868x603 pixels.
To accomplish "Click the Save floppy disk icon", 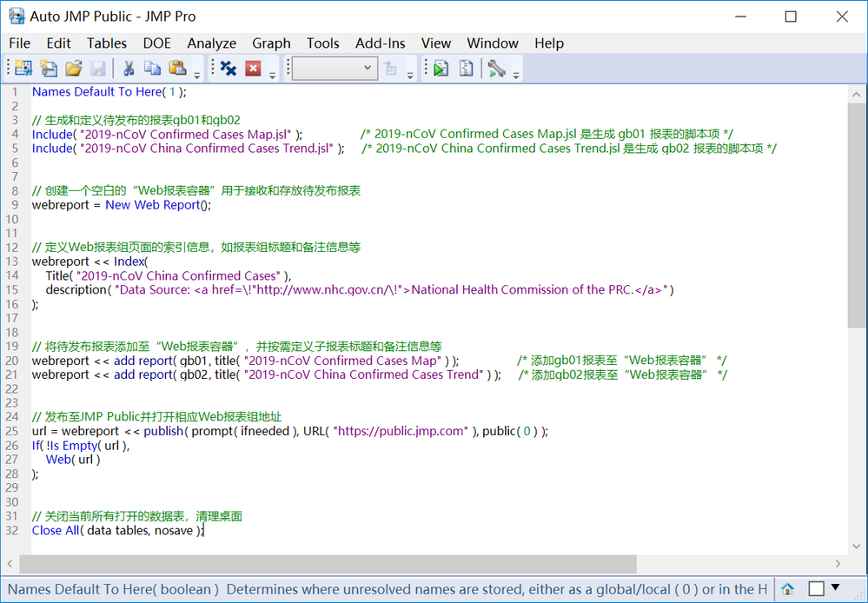I will coord(98,68).
